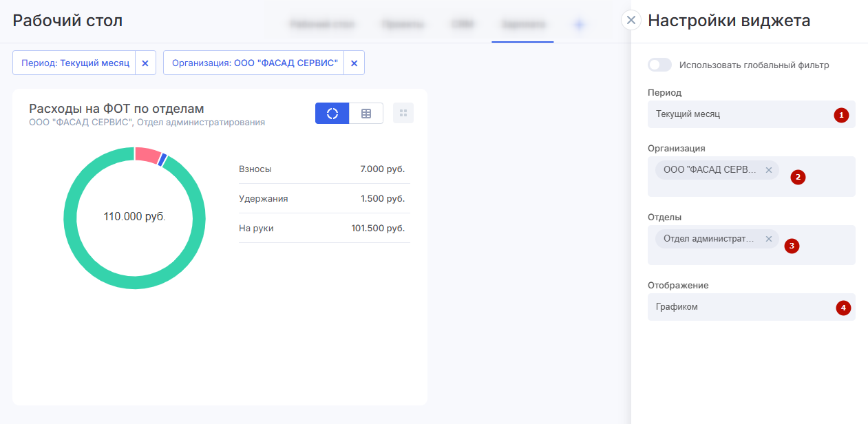Switch the widget to table view
868x424 pixels.
click(366, 114)
